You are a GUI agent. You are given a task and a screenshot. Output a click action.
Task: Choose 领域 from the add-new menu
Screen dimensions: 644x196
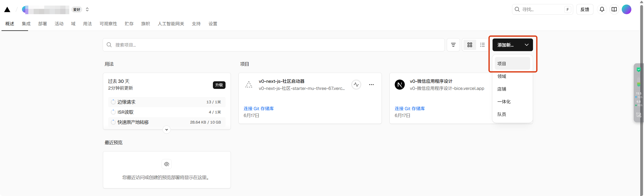[x=513, y=76]
